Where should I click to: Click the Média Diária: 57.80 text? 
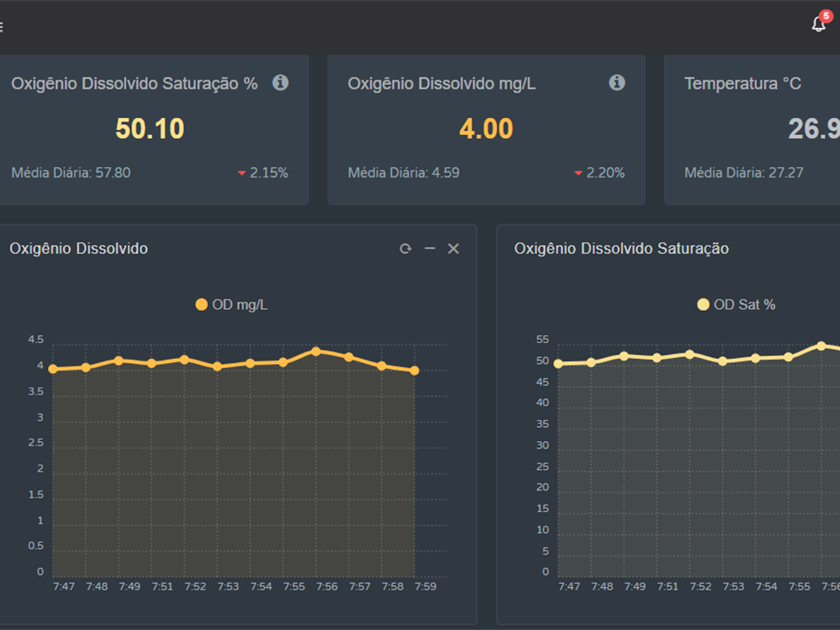click(70, 173)
